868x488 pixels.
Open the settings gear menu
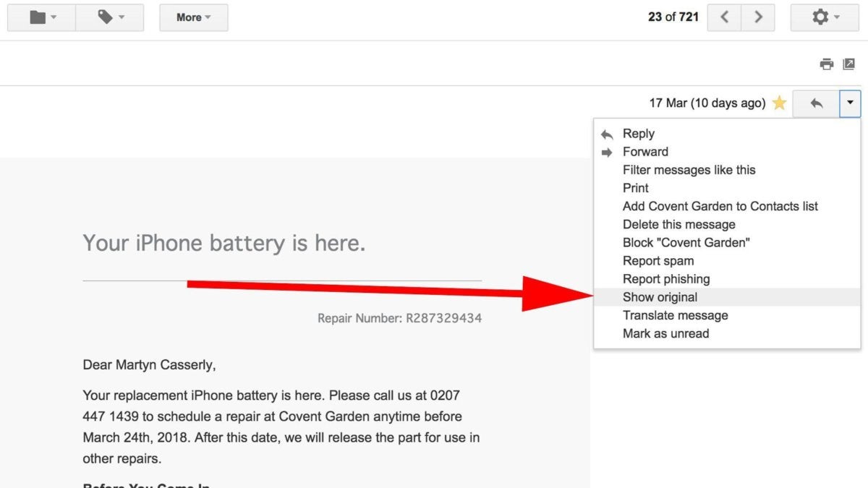825,17
